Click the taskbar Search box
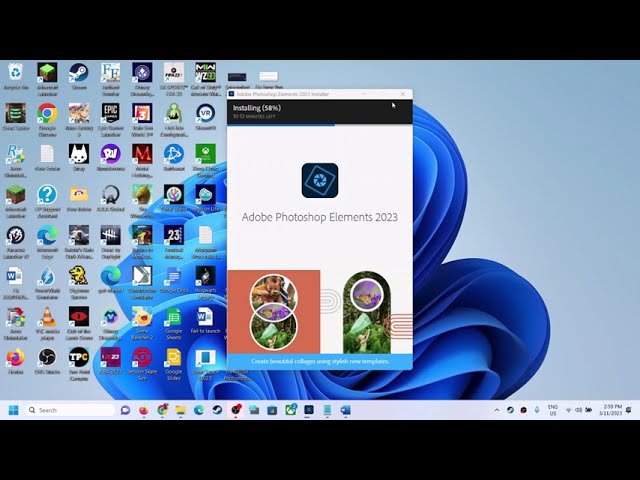This screenshot has height=480, width=640. click(69, 410)
